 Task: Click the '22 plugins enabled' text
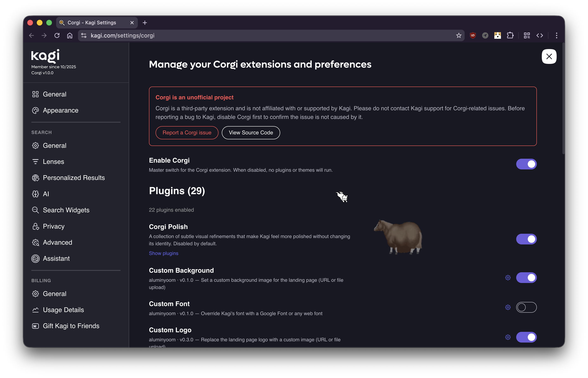[x=171, y=210]
